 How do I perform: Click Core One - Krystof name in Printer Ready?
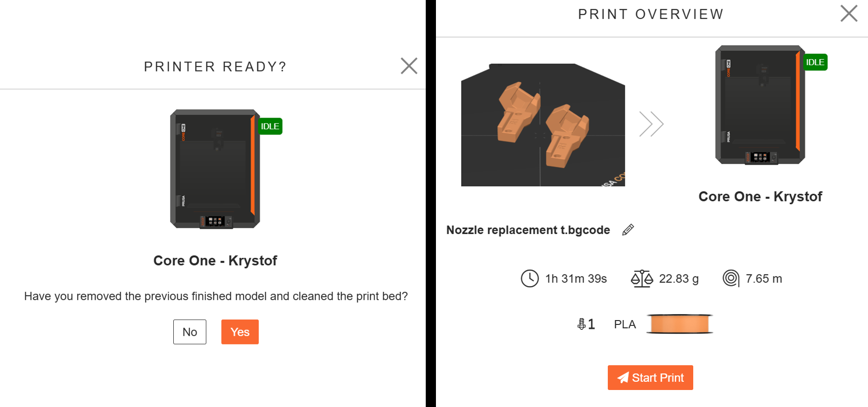pos(215,261)
